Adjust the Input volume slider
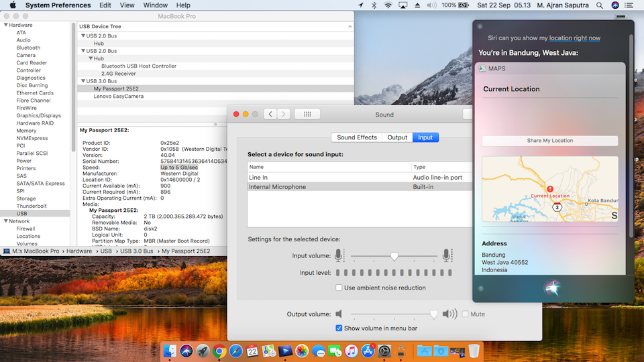Screen dimensions: 644x362 point(394,256)
